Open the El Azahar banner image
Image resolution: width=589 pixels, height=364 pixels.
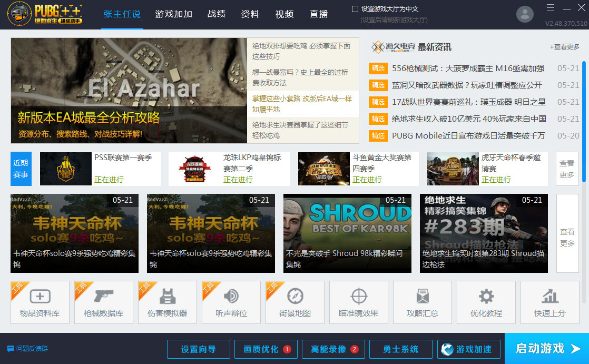pos(129,91)
